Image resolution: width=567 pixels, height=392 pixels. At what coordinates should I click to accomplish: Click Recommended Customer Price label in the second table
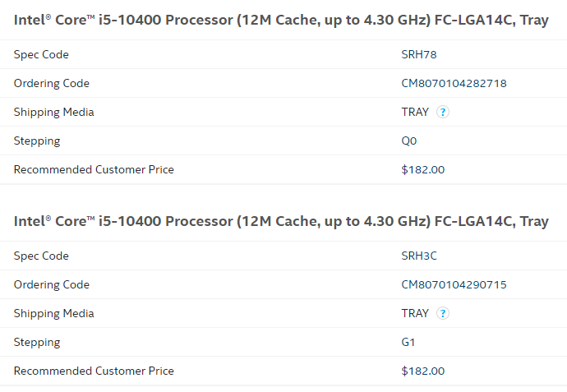[94, 371]
